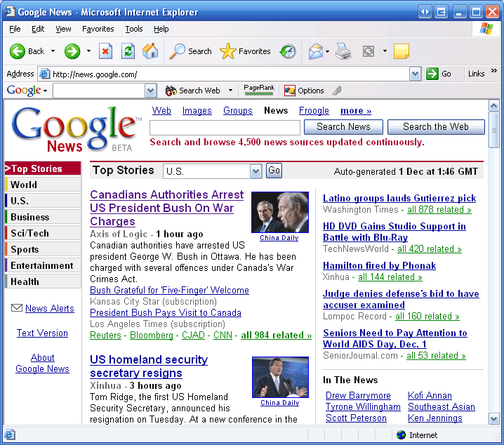Click the scroll up arrow of the page

click(x=493, y=106)
